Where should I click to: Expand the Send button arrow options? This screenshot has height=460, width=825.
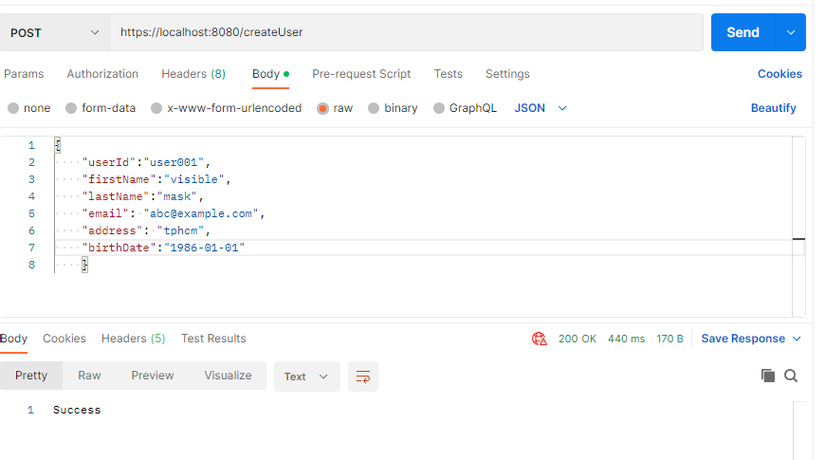tap(790, 33)
